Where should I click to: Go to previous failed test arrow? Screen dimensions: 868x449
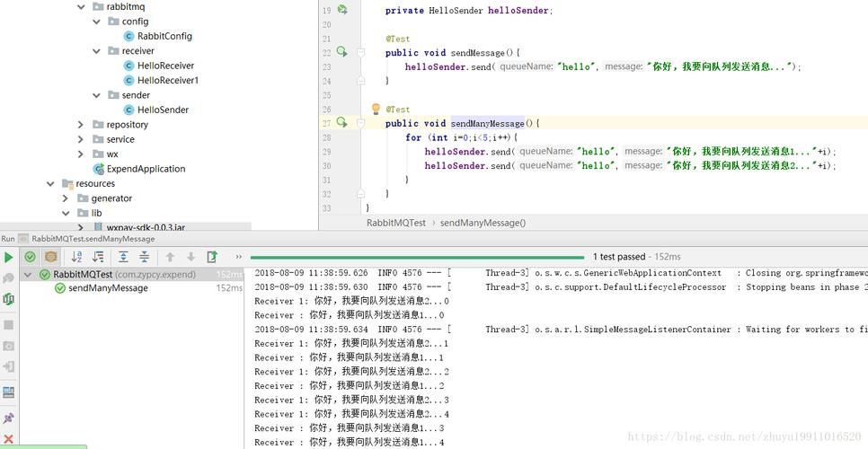coord(170,257)
